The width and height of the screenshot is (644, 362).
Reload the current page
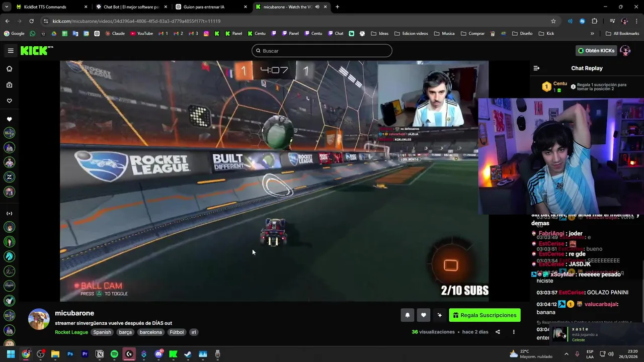pyautogui.click(x=31, y=21)
